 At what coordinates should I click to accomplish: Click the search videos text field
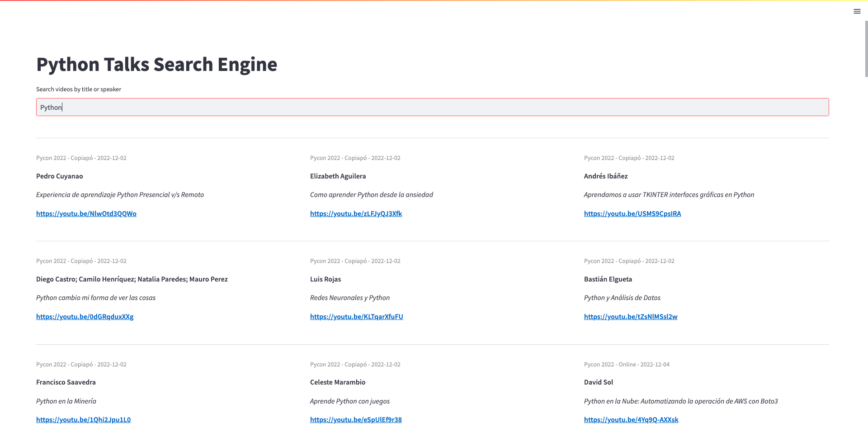point(432,107)
